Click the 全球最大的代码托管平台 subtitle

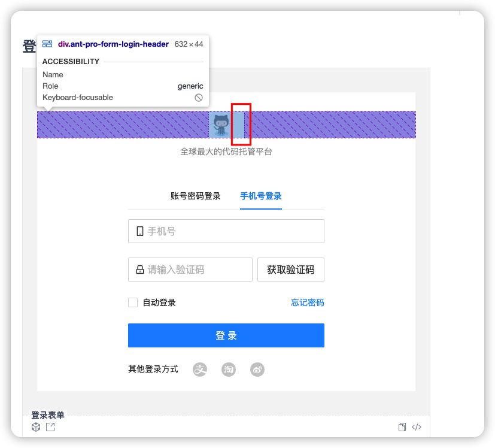226,152
